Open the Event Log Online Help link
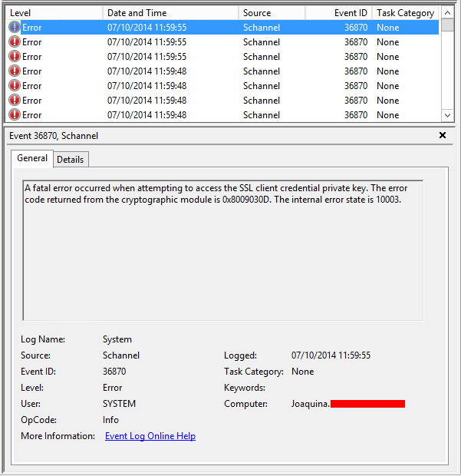This screenshot has height=476, width=461. [150, 436]
